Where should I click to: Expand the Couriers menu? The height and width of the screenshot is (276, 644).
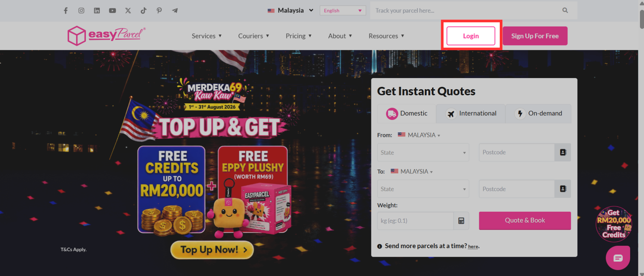(253, 36)
